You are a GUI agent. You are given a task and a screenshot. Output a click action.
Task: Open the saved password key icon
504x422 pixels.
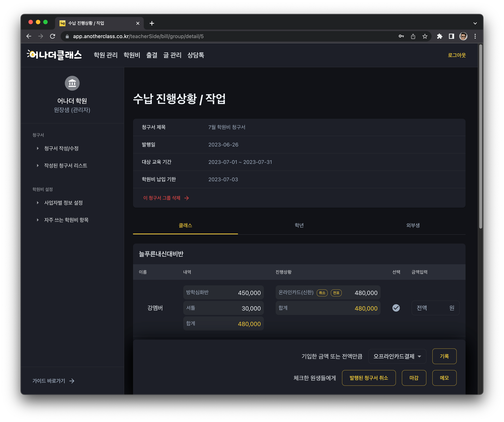pos(401,36)
